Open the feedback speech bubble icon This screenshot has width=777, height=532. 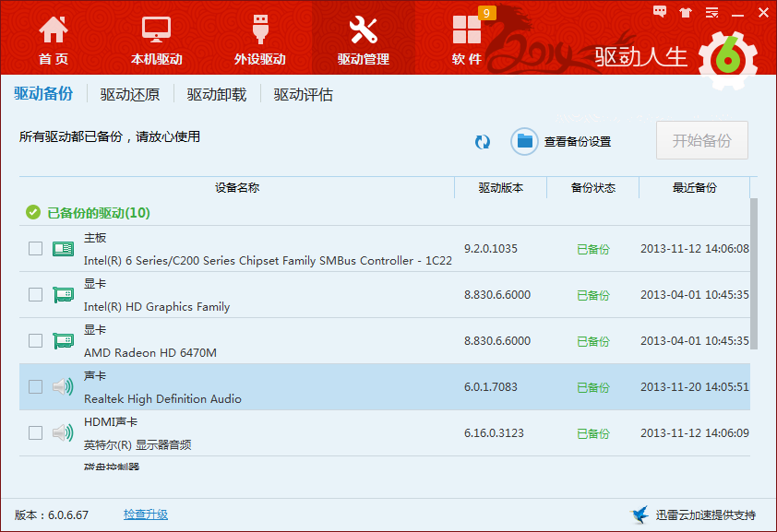tap(660, 12)
